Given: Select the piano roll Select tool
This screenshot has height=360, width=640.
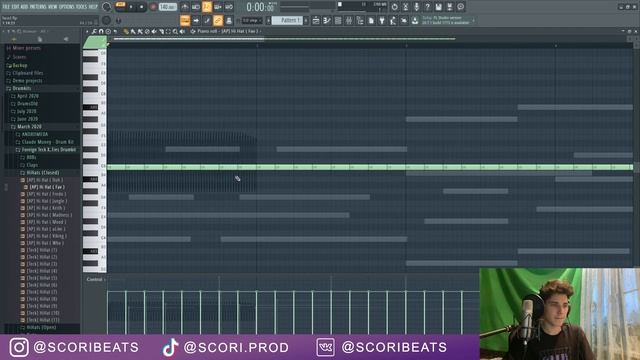Looking at the screenshot, I should 168,31.
